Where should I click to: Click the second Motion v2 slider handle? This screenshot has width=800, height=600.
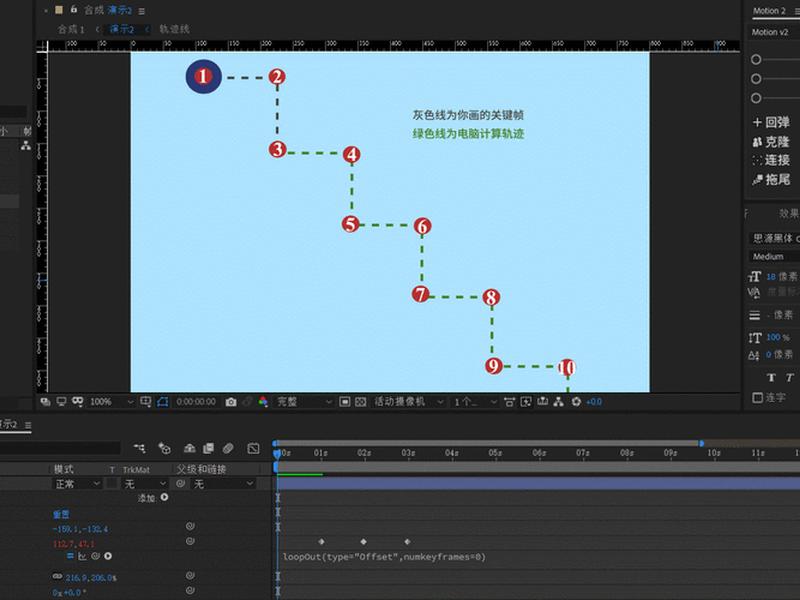click(756, 79)
